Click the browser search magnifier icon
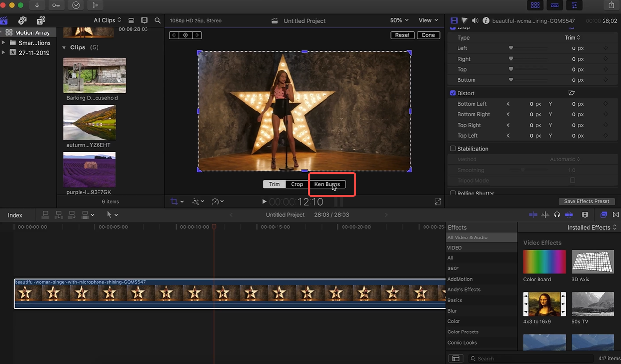The height and width of the screenshot is (364, 621). click(x=157, y=20)
